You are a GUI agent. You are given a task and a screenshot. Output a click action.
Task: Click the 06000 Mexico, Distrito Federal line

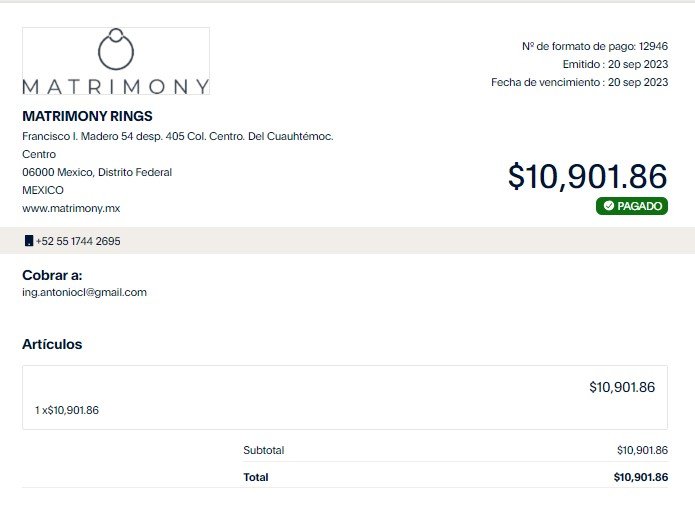click(x=97, y=172)
